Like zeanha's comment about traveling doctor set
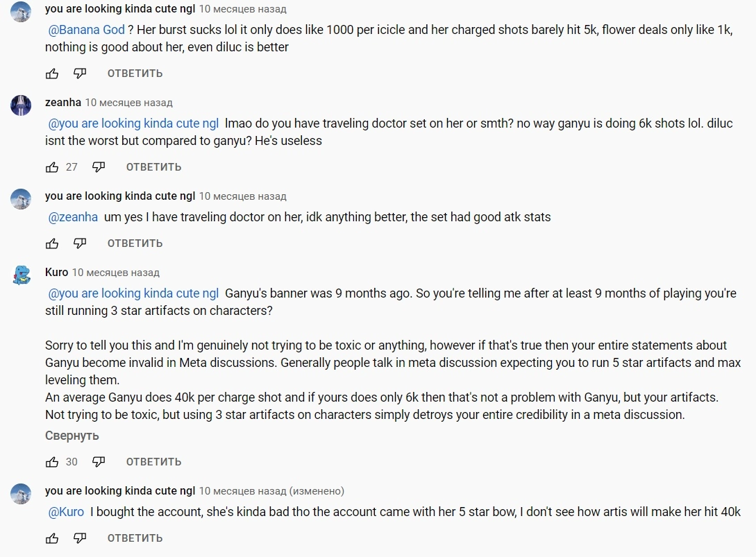This screenshot has height=557, width=756. 52,167
